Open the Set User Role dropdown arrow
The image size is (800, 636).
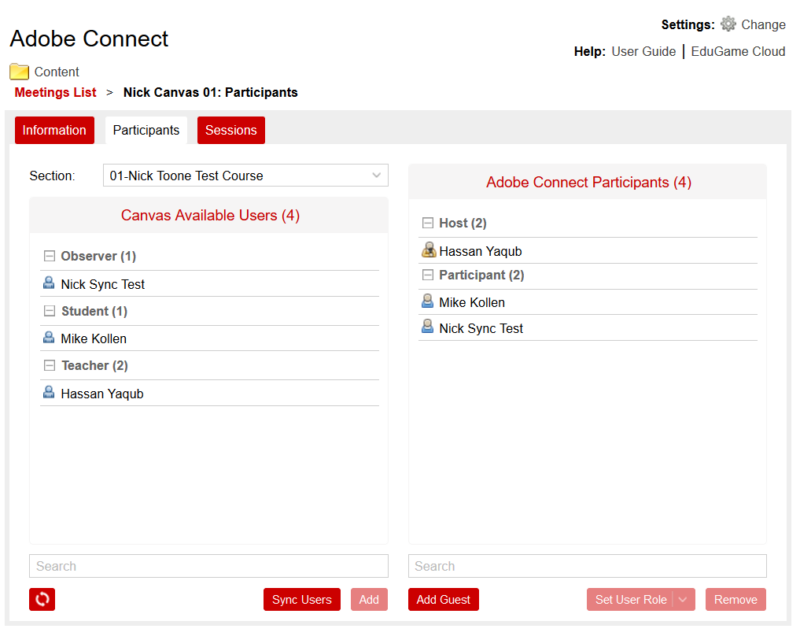[x=684, y=600]
